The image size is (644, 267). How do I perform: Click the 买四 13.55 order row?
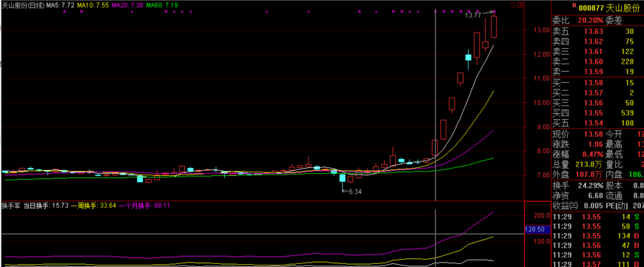(597, 112)
